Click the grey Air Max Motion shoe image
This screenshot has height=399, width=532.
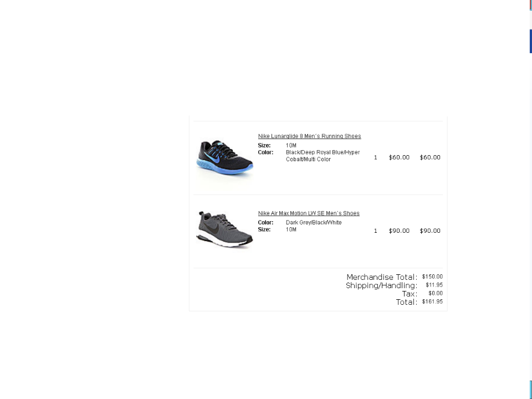(x=224, y=229)
